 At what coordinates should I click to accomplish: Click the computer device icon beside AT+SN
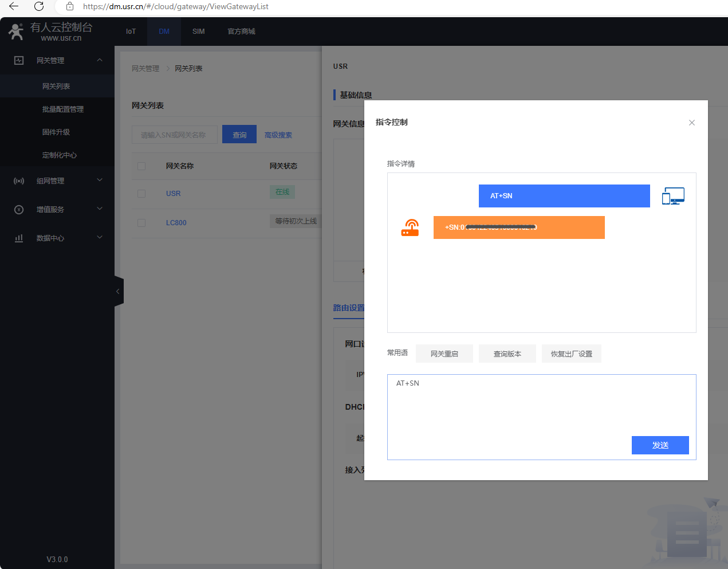click(x=673, y=196)
